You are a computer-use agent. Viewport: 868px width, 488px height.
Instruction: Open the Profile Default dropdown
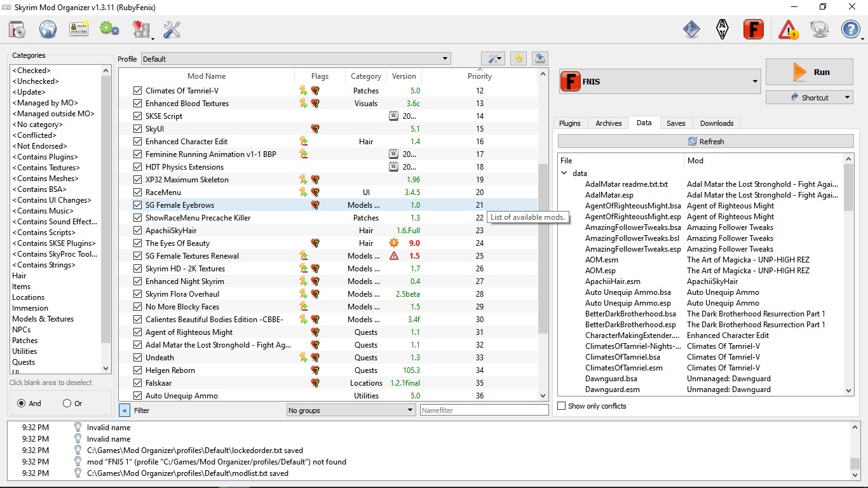pyautogui.click(x=296, y=59)
